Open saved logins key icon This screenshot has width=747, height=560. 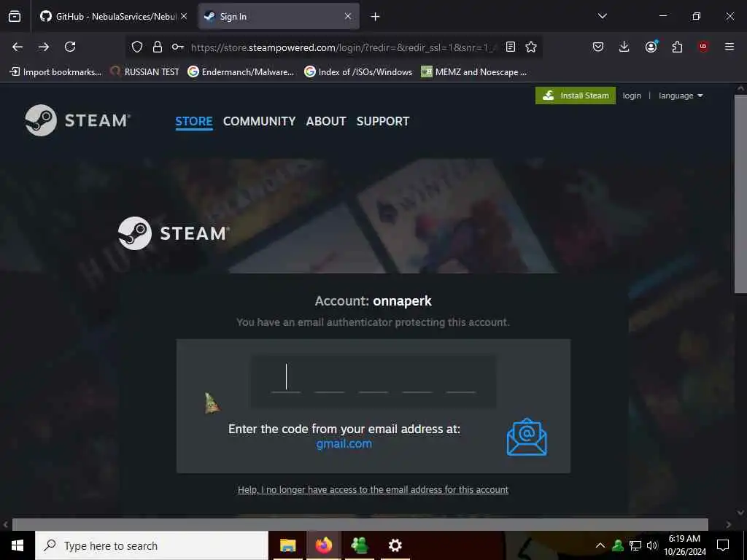coord(178,47)
